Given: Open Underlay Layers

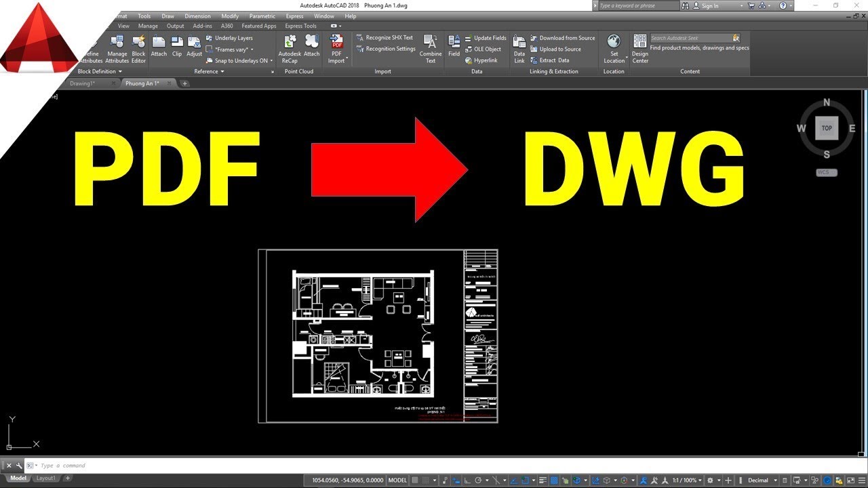Looking at the screenshot, I should (229, 38).
